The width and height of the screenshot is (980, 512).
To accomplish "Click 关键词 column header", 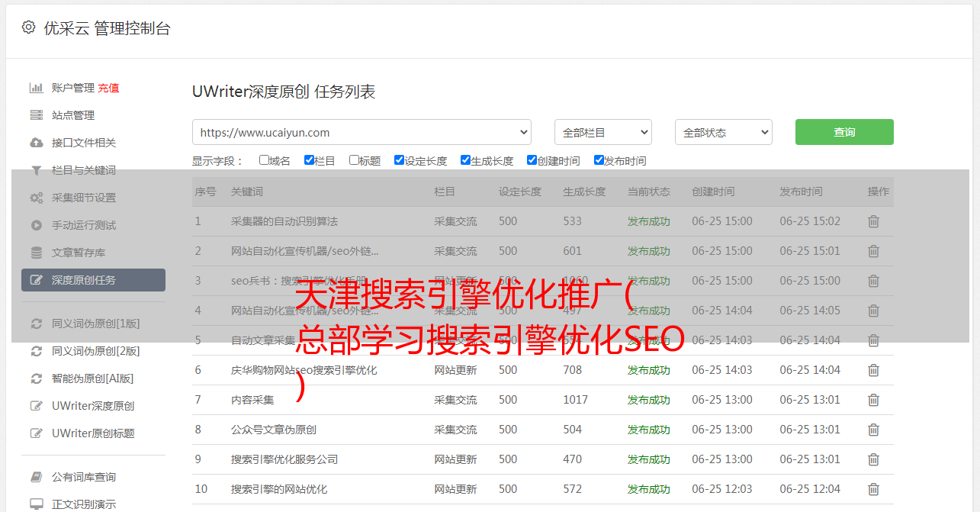I will coord(247,192).
